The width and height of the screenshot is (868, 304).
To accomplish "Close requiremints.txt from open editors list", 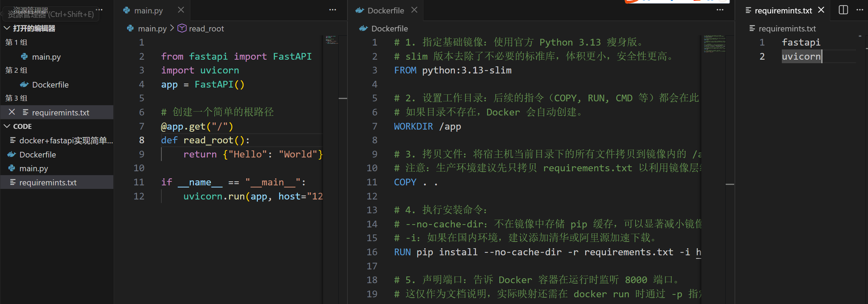I will (12, 112).
